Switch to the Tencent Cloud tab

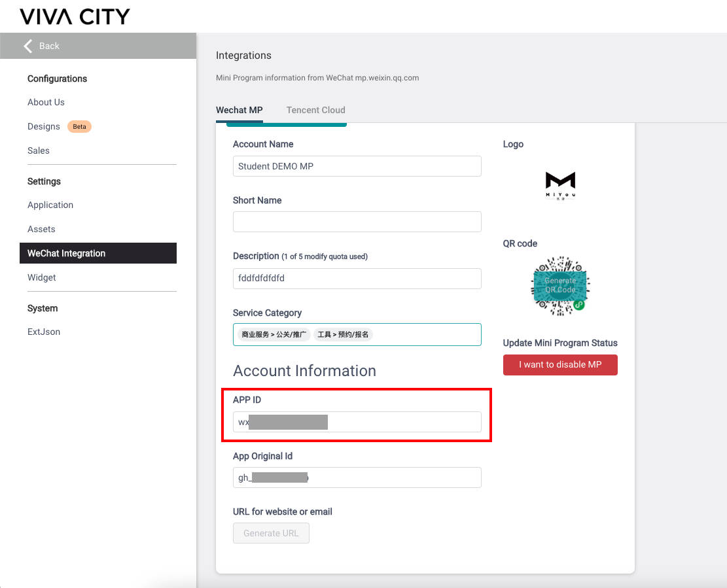316,111
